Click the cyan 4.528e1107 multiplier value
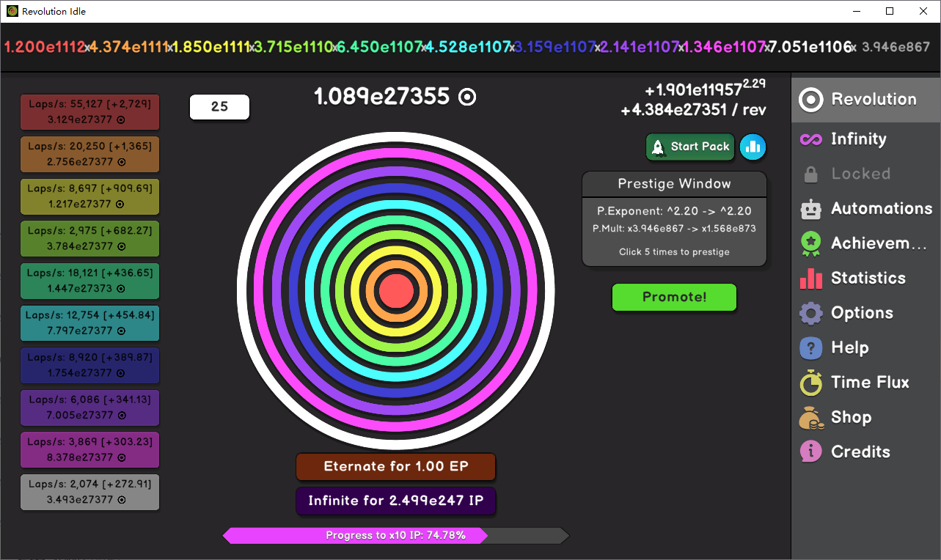 click(x=468, y=47)
